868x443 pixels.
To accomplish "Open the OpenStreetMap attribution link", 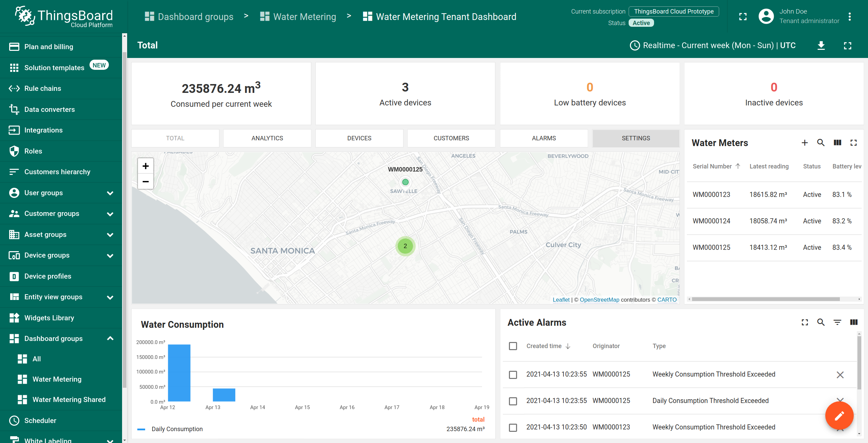I will 599,300.
